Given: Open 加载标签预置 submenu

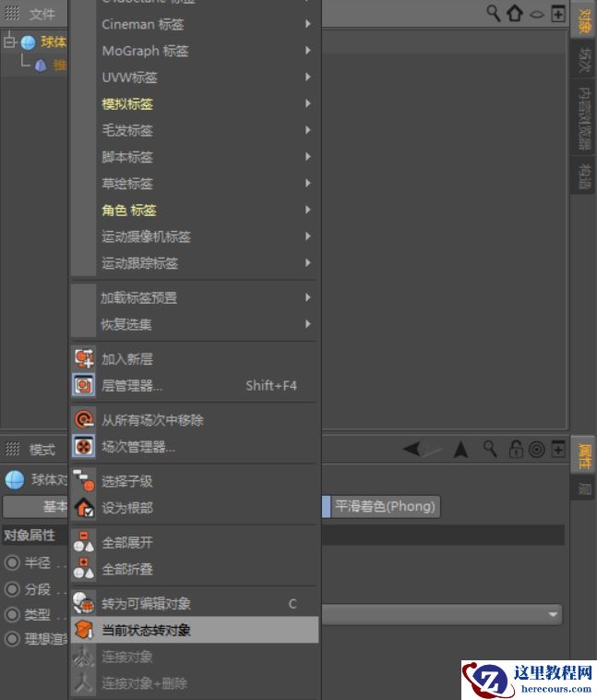Looking at the screenshot, I should click(x=196, y=297).
